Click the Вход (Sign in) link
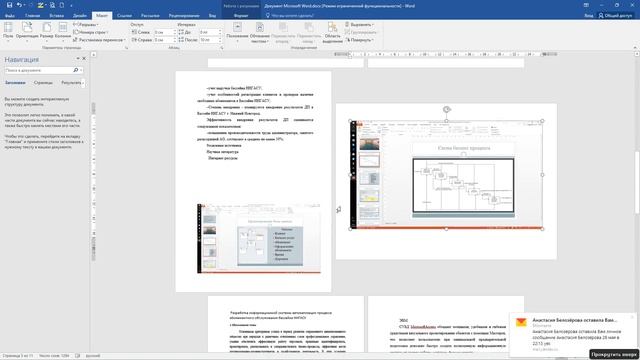The width and height of the screenshot is (640, 360). pyautogui.click(x=589, y=16)
